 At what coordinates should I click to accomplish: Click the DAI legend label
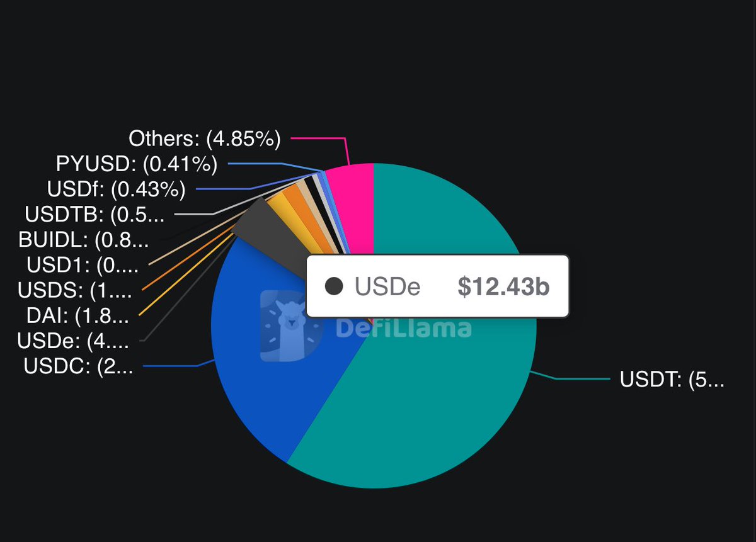(x=78, y=315)
